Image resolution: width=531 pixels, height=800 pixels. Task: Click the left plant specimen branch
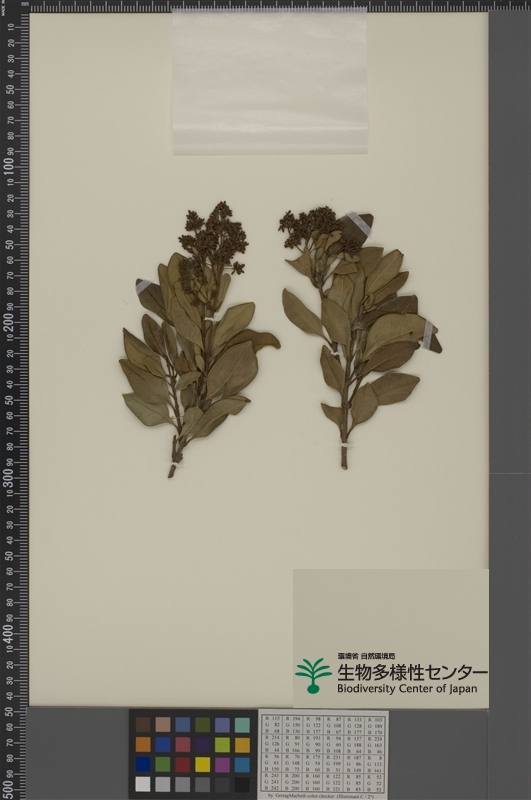[x=199, y=339]
